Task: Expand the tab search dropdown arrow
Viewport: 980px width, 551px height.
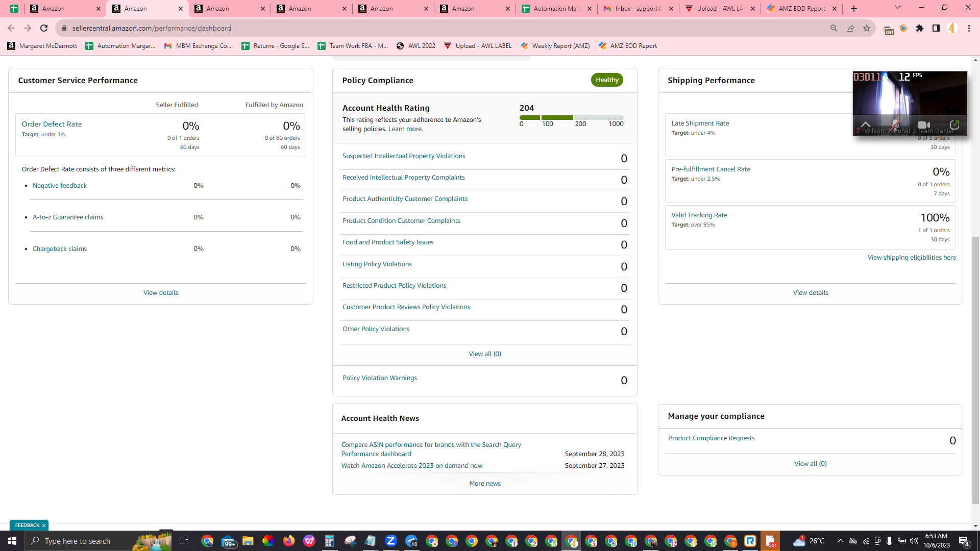Action: click(x=898, y=8)
